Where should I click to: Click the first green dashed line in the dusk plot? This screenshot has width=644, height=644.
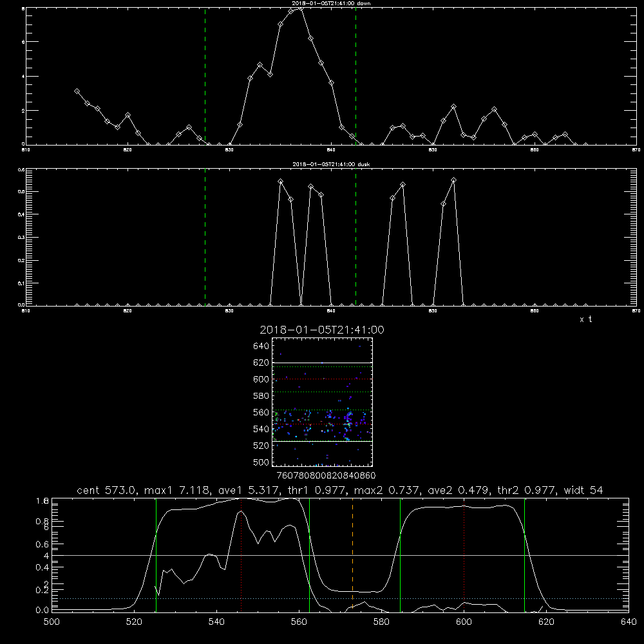[x=205, y=237]
